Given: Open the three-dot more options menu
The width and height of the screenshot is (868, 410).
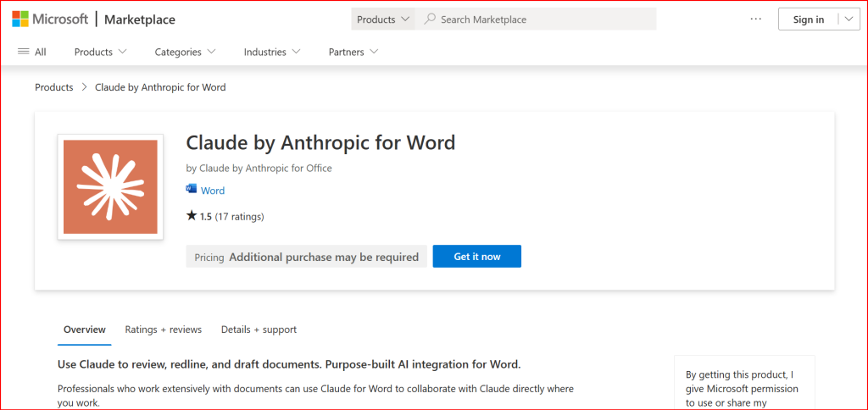Looking at the screenshot, I should click(756, 19).
